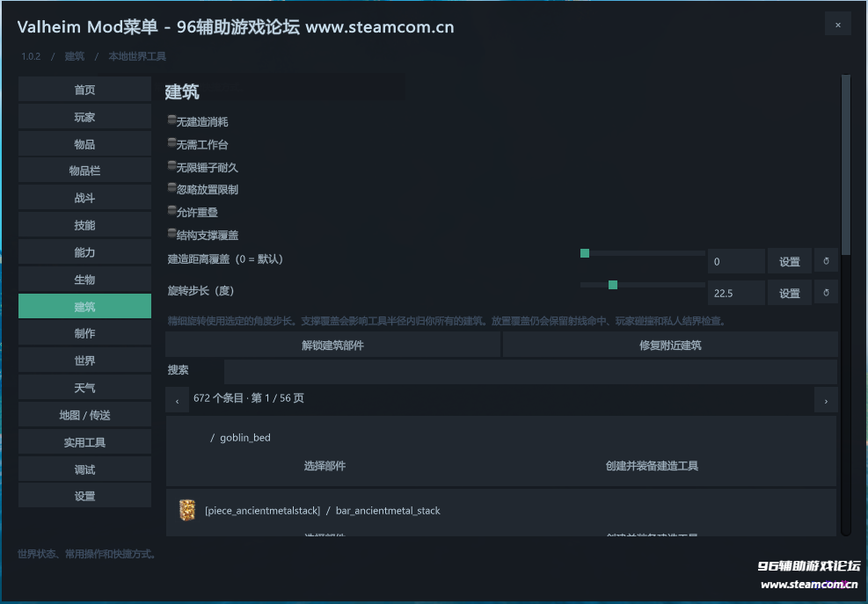Switch to the 调试 section
Screen dimensions: 868x604
84,469
